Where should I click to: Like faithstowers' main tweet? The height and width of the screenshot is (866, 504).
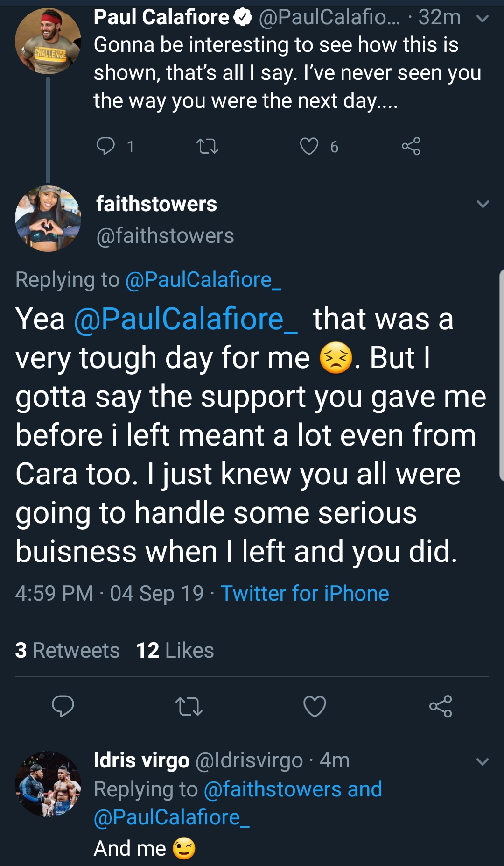[x=315, y=706]
